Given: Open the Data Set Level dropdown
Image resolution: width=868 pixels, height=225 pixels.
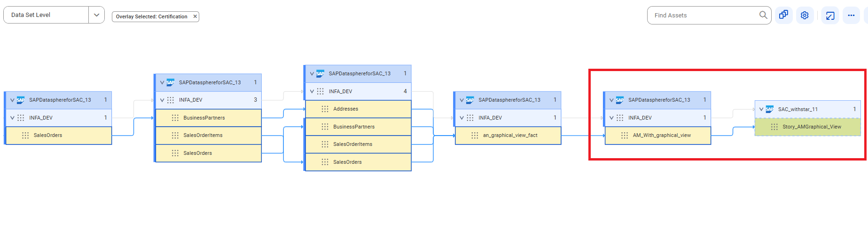Looking at the screenshot, I should [96, 15].
